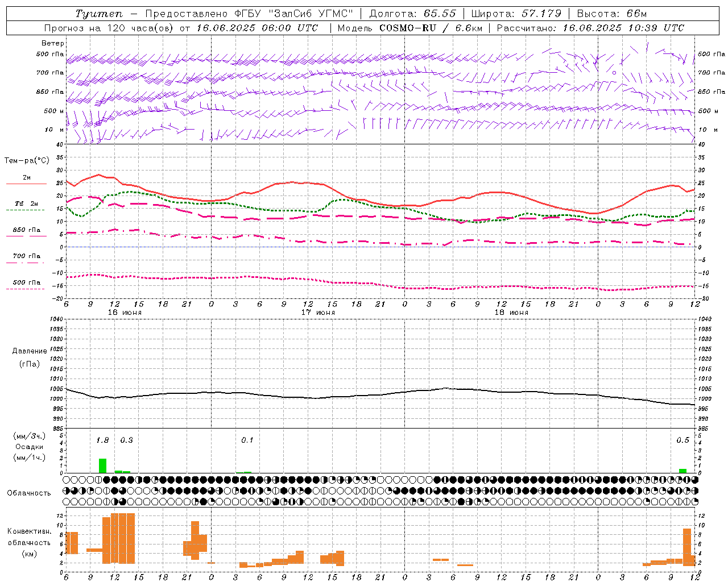Click the '0.5' precipitation amount
The height and width of the screenshot is (582, 728).
coord(682,440)
